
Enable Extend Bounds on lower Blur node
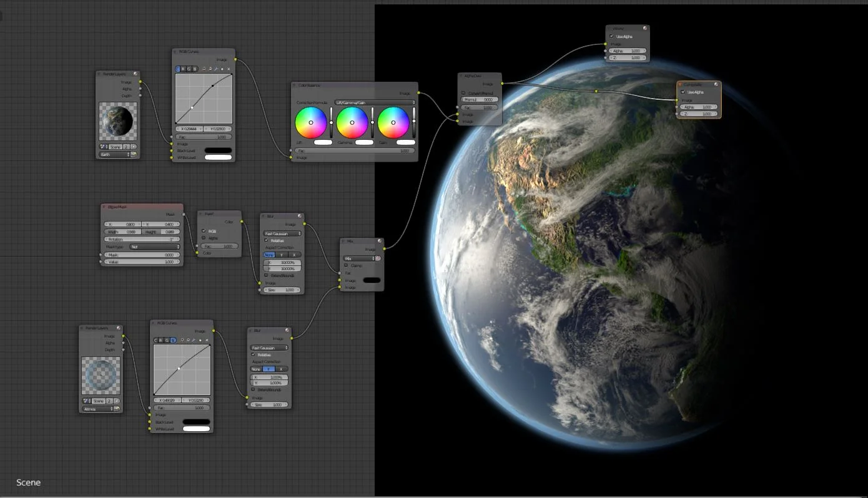point(253,389)
